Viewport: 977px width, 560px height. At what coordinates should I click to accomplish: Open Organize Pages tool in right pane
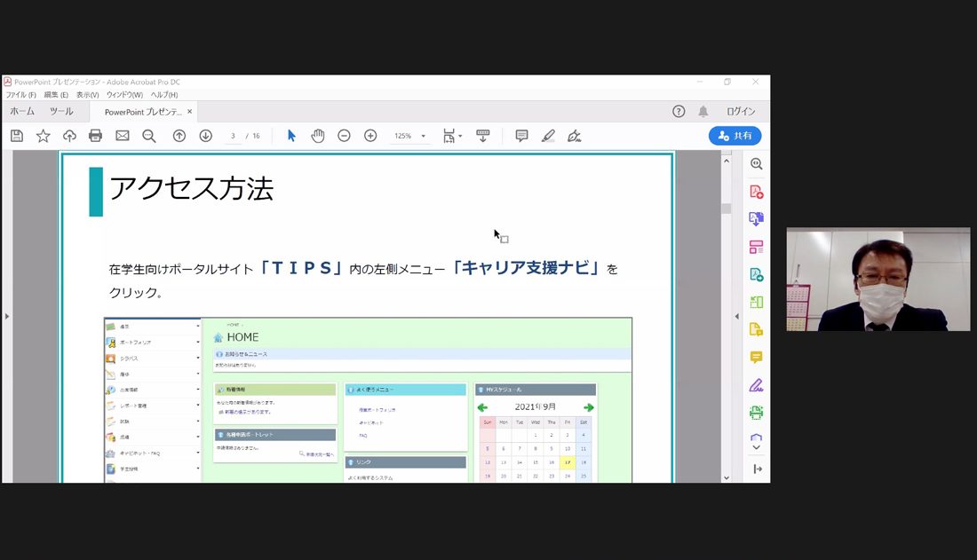tap(757, 248)
